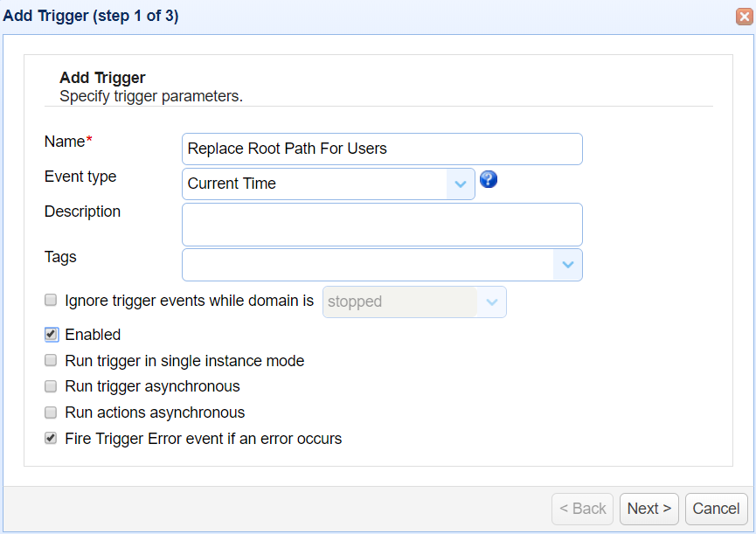Uncheck Fire Trigger Error event option

click(x=50, y=438)
